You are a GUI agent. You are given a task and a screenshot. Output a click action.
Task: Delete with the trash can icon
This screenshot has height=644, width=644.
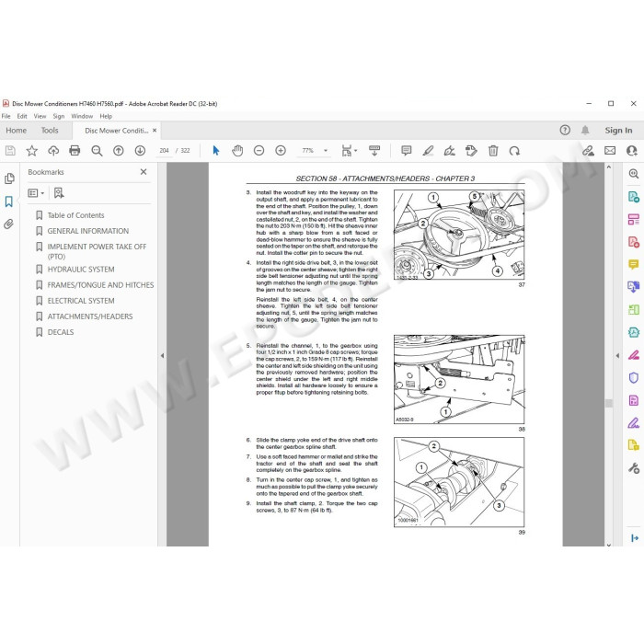493,151
